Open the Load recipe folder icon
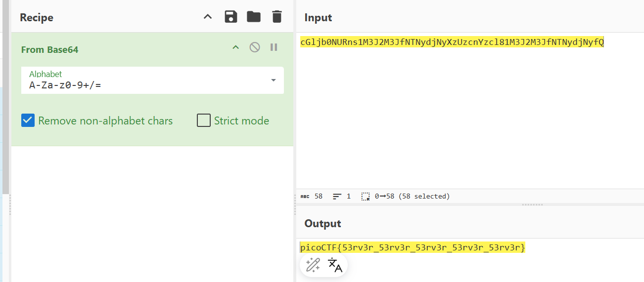Viewport: 644px width, 282px height. [254, 17]
